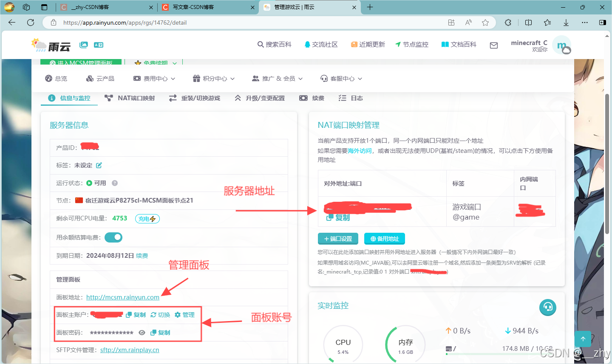Switch to the 写文章-CSDN博客 tab
This screenshot has height=364, width=612.
point(208,7)
